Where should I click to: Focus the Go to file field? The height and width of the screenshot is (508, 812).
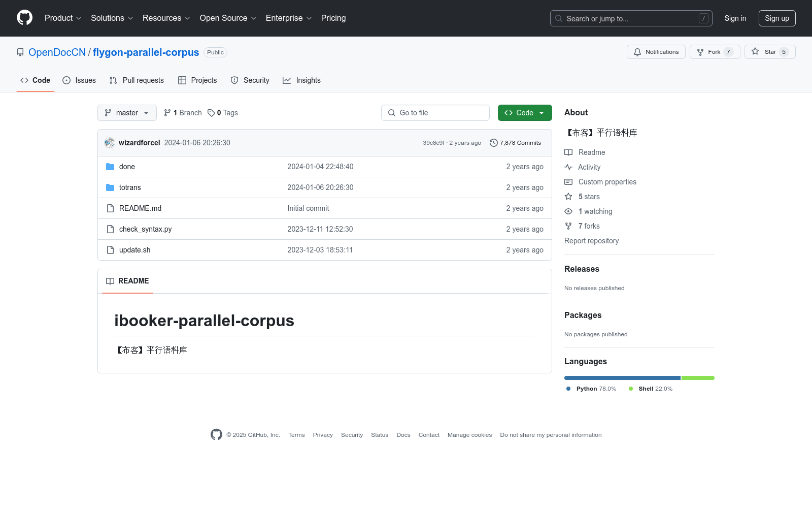tap(435, 113)
